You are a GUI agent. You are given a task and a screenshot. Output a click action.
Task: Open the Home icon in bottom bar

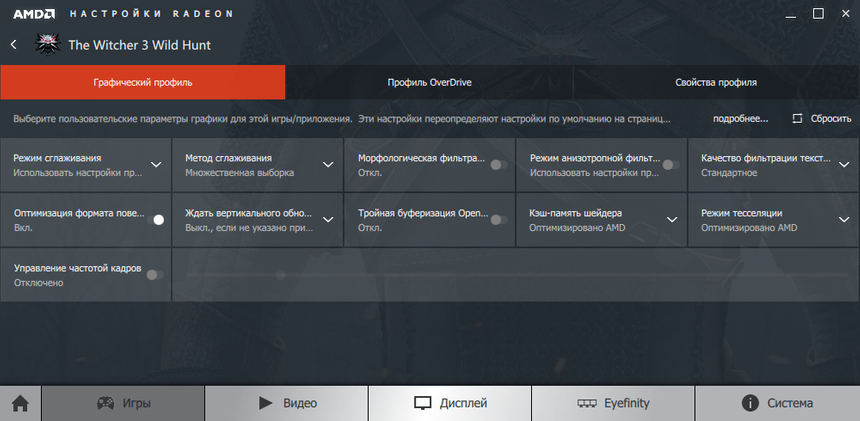[x=20, y=403]
